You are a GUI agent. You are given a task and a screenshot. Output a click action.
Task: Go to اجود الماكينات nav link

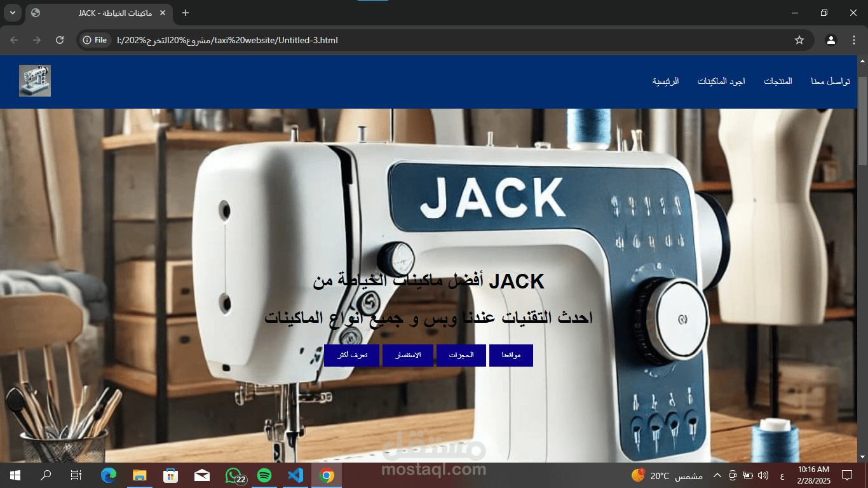point(721,81)
